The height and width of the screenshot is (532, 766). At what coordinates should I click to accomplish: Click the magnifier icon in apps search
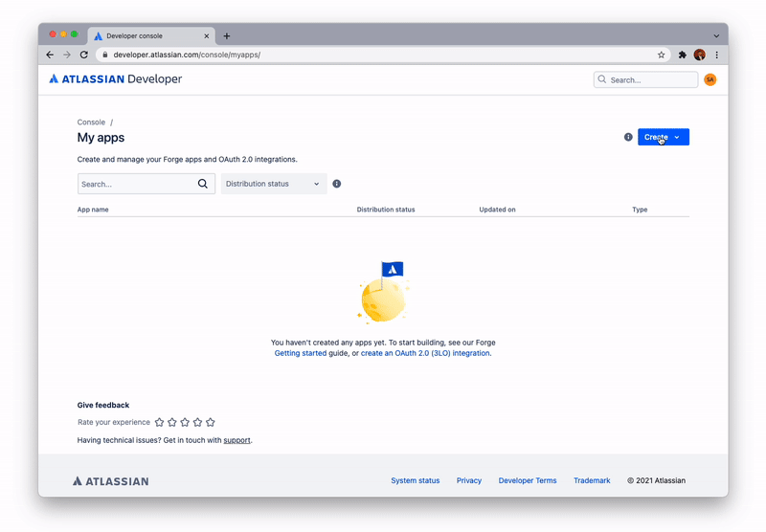203,184
